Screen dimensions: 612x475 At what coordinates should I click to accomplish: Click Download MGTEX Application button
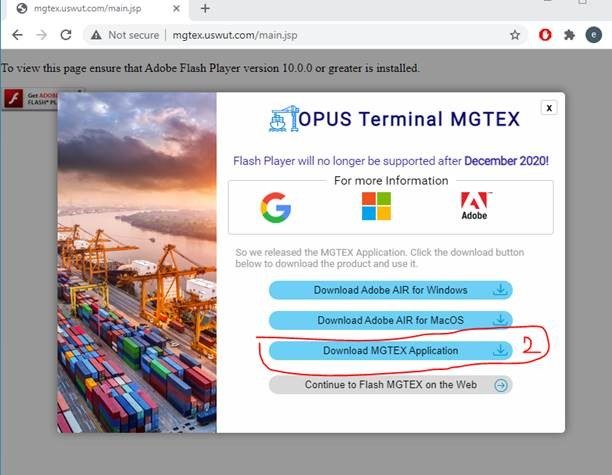coord(390,351)
